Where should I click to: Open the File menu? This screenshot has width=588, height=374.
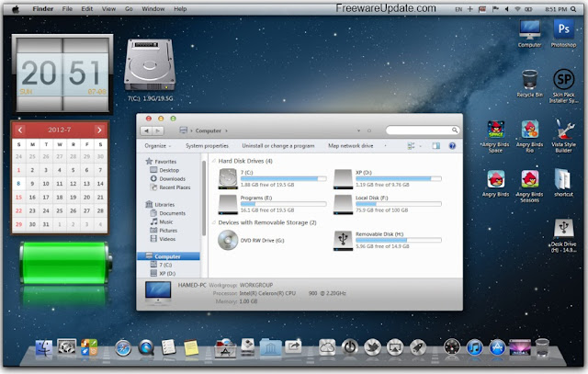pos(67,8)
